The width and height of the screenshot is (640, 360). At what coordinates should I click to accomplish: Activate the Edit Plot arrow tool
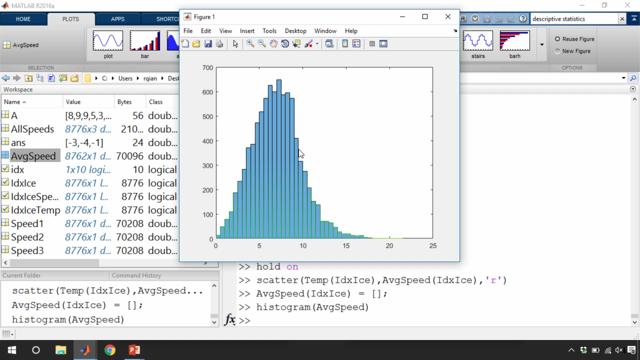click(x=236, y=44)
